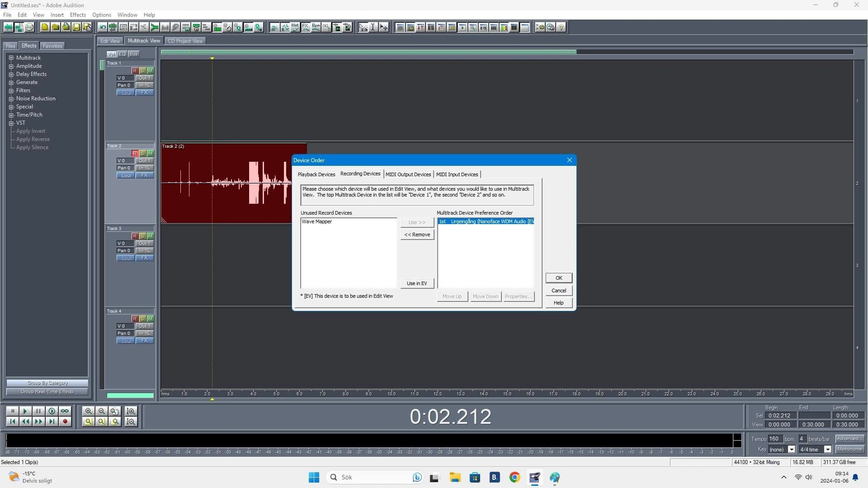The width and height of the screenshot is (868, 488).
Task: Click the << Remove button
Action: coord(417,235)
